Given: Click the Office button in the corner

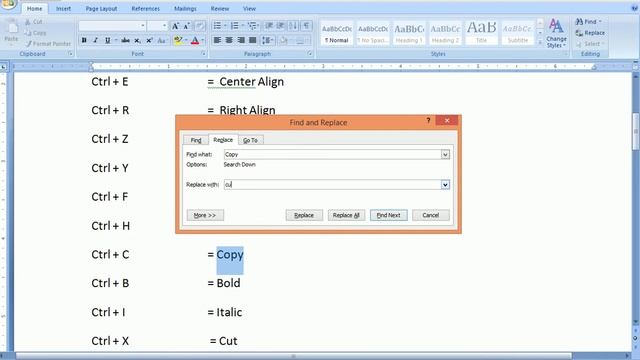Looking at the screenshot, I should coord(8,4).
